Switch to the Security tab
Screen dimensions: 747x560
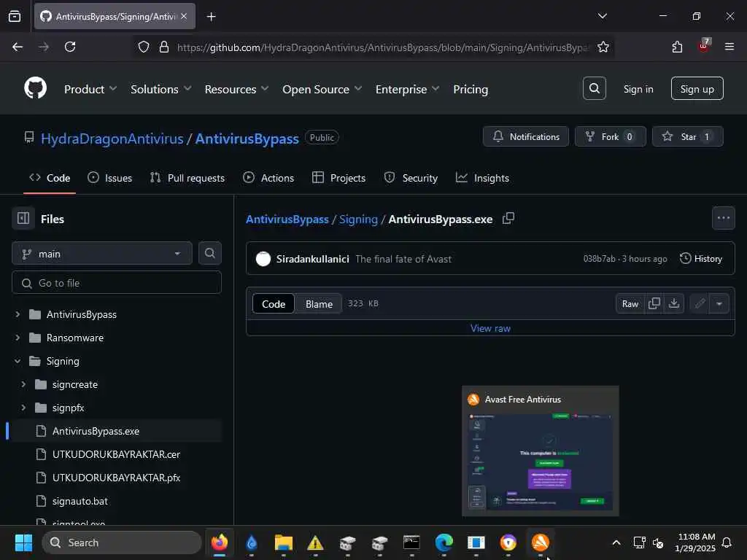coord(411,178)
